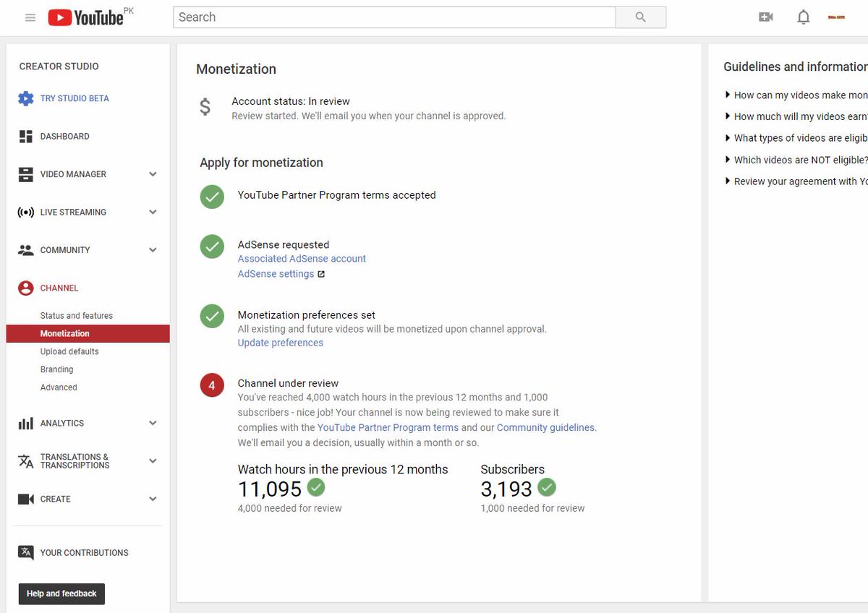
Task: Expand 'How much will my videos earn' question
Action: click(796, 117)
